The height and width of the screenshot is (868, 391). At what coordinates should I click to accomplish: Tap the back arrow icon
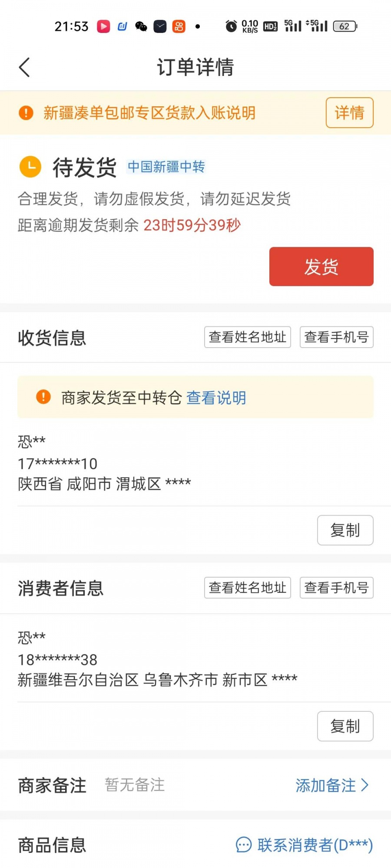[25, 67]
